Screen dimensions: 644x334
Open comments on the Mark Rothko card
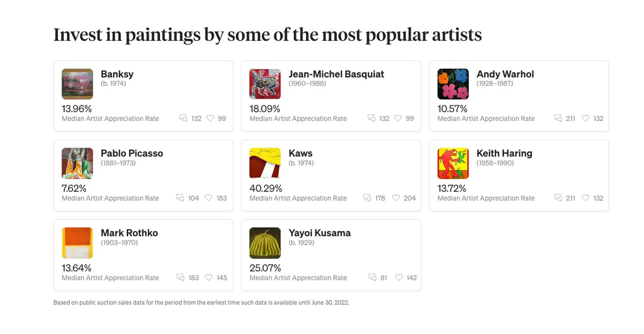180,277
